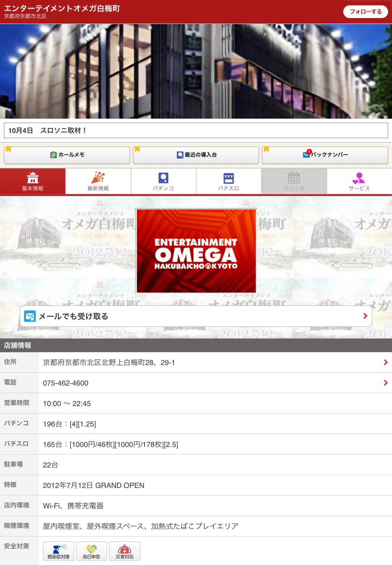Viewport: 392px width, 565px height.
Task: Click envelope icon in メールでも受け取る row
Action: tap(30, 316)
